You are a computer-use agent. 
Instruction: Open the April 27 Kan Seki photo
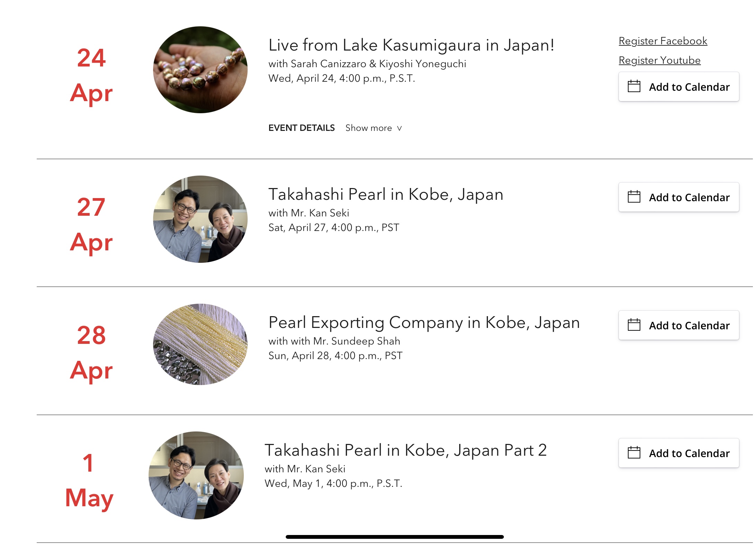point(200,219)
